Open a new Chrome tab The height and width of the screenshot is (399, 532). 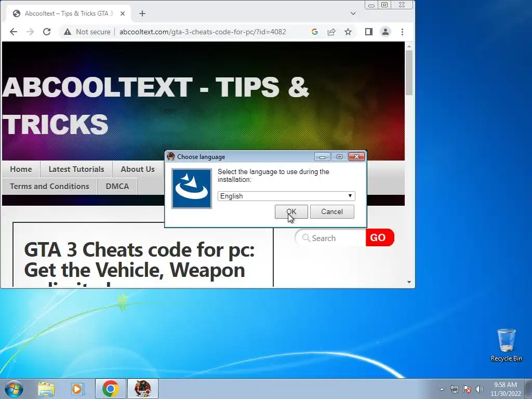point(142,14)
